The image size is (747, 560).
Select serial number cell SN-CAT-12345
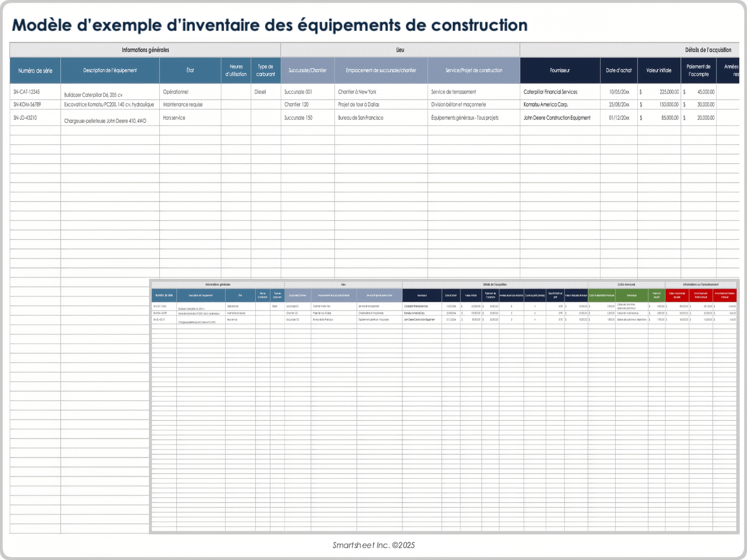pos(35,92)
